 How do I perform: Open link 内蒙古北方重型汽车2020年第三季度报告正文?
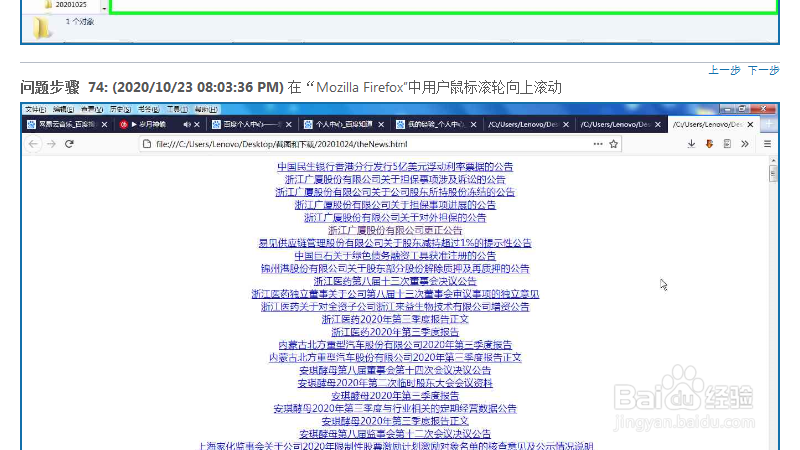[x=395, y=358]
